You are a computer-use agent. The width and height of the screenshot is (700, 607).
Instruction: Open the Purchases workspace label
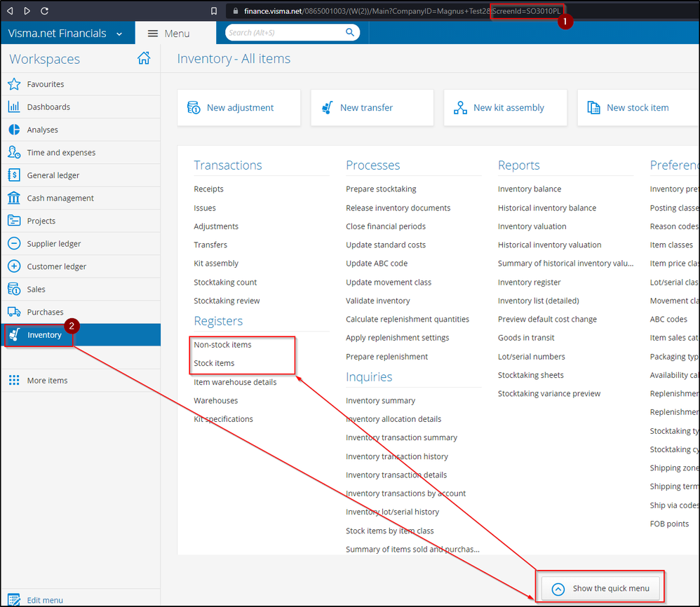[x=45, y=312]
